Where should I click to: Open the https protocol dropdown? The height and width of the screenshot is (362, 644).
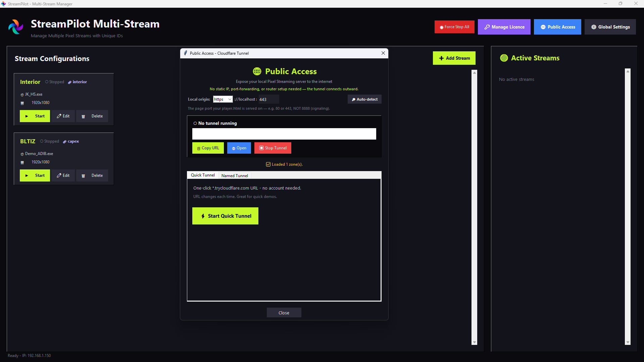point(223,99)
